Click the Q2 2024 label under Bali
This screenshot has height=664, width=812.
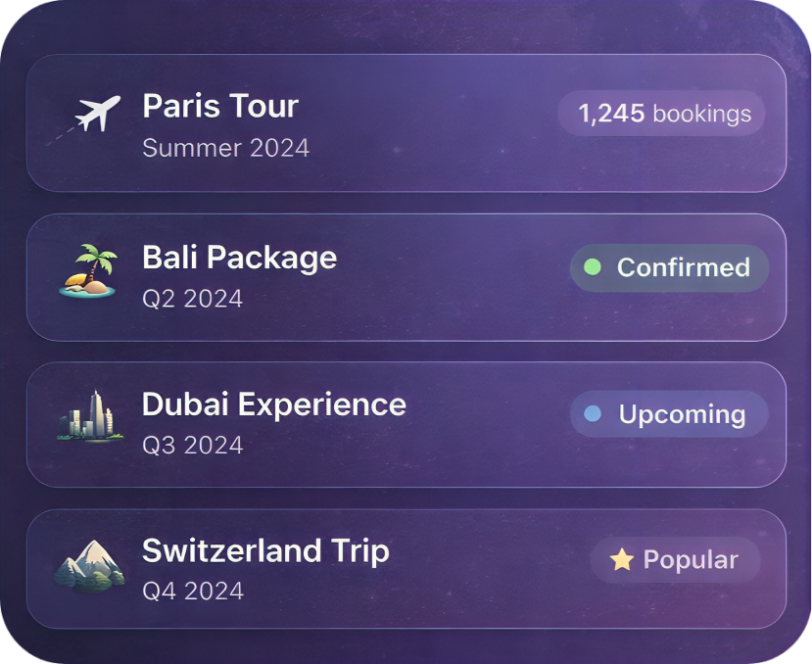[x=192, y=298]
